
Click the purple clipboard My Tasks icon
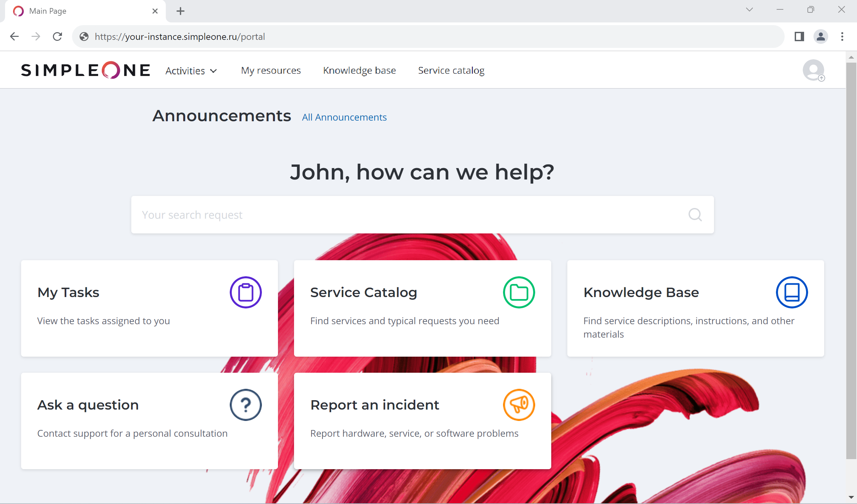pyautogui.click(x=245, y=292)
